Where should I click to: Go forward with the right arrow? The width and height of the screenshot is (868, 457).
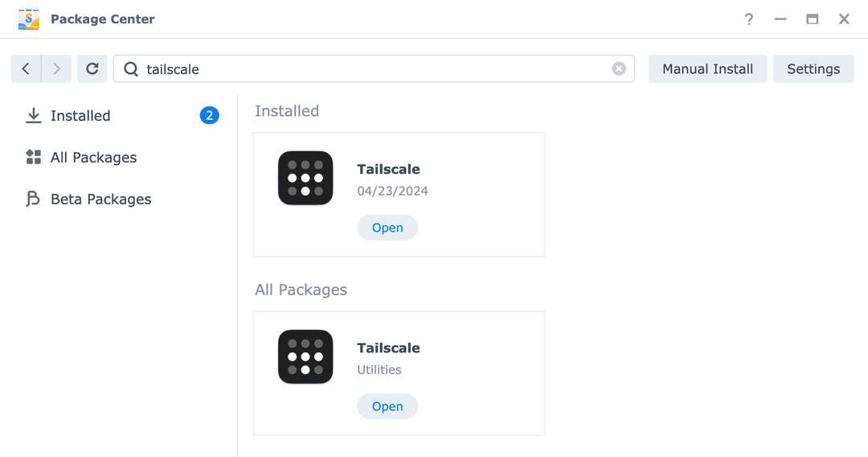[56, 69]
